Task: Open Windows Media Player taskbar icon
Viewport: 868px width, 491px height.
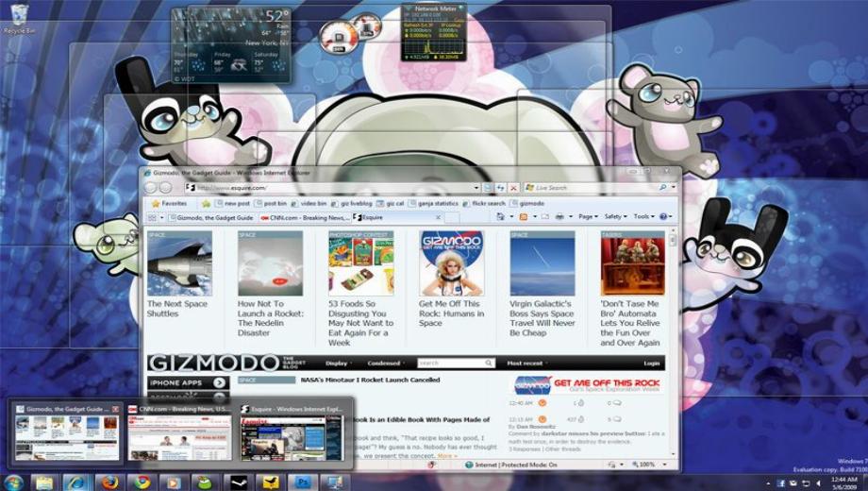Action: (x=174, y=483)
